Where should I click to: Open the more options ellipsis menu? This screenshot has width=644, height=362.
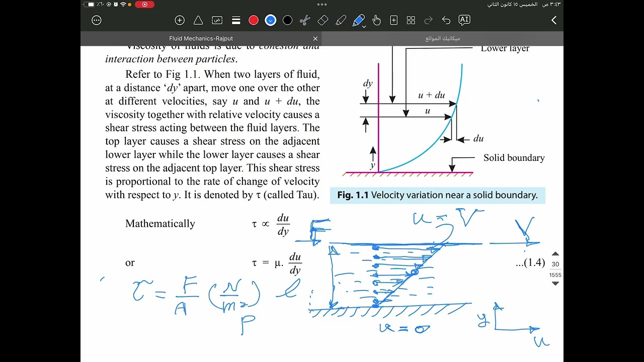(x=97, y=20)
